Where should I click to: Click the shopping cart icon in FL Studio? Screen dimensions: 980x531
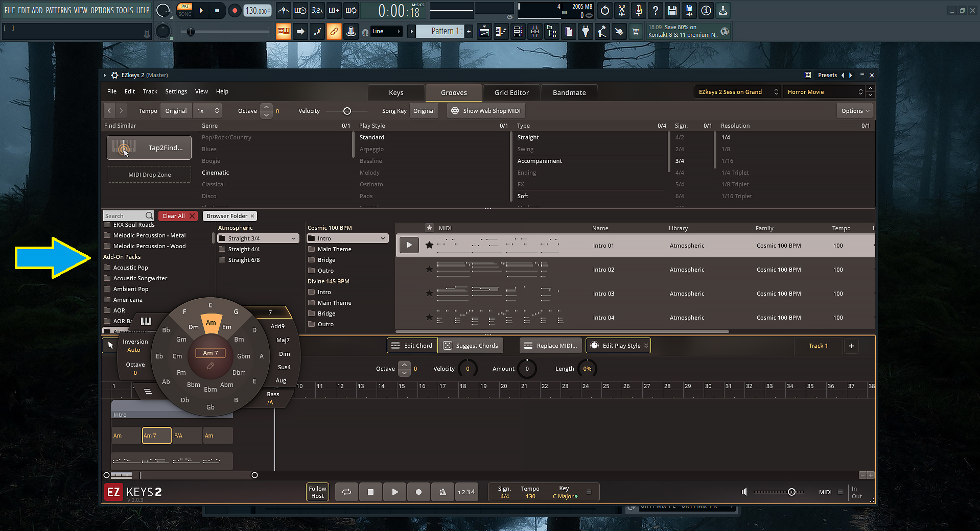tap(636, 32)
